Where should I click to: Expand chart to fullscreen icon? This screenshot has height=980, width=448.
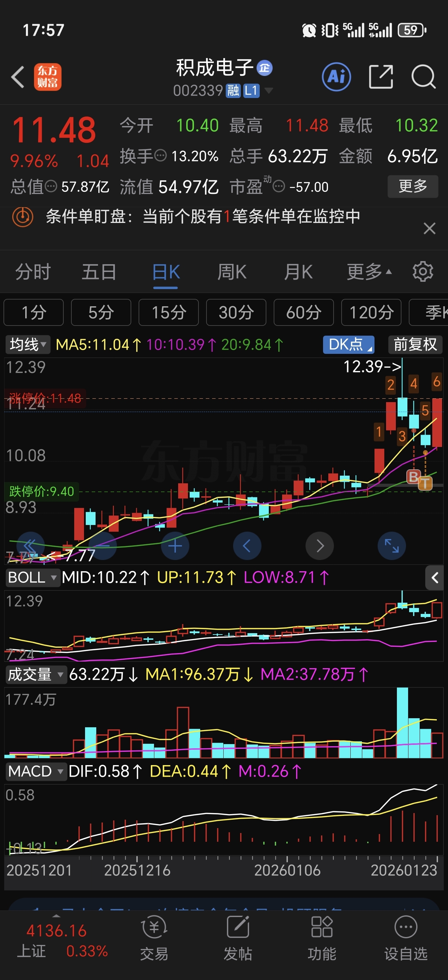392,546
